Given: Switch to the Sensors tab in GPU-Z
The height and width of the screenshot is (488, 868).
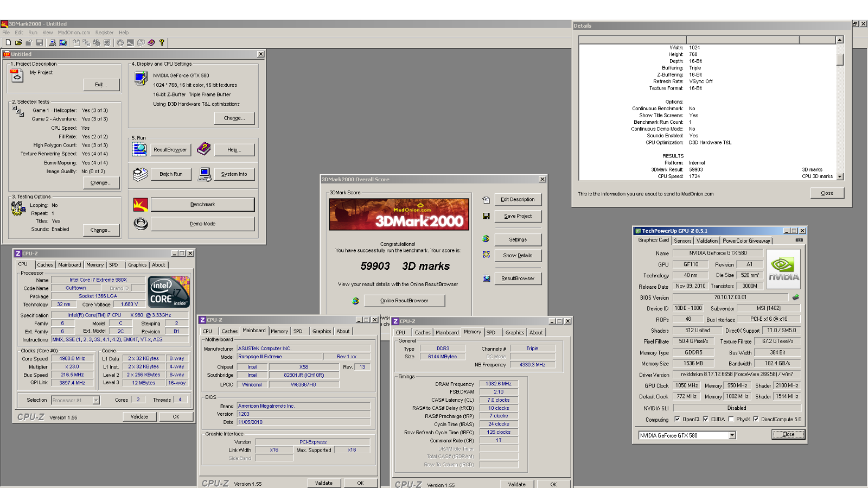Looking at the screenshot, I should (x=682, y=240).
